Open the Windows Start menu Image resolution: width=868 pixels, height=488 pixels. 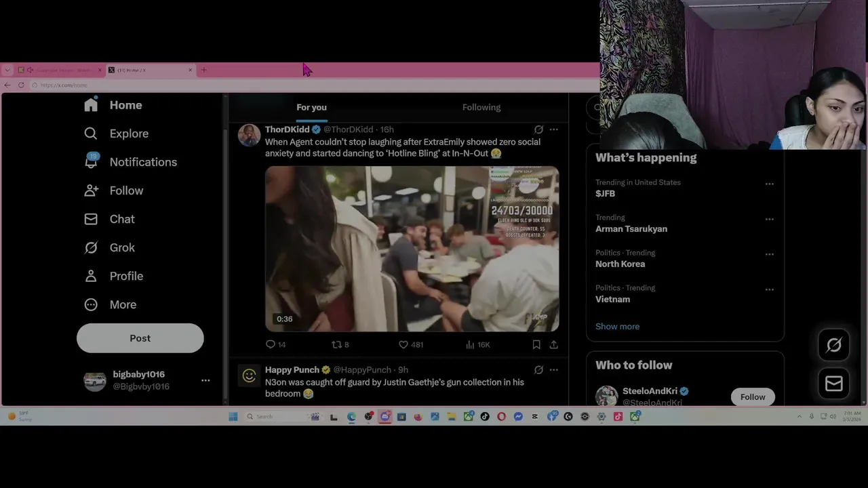(x=233, y=416)
